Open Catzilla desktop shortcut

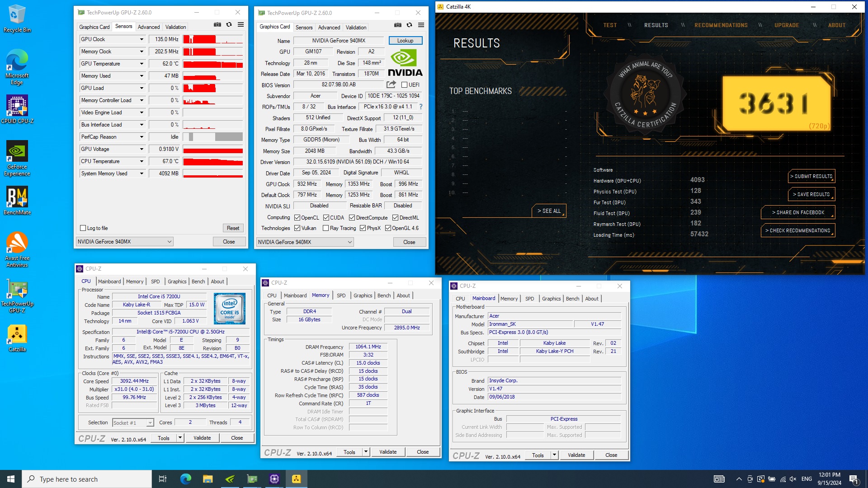[x=17, y=338]
